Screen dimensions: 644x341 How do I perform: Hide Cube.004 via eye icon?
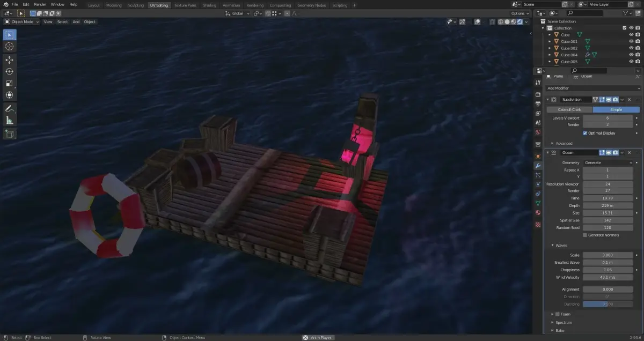[x=631, y=55]
